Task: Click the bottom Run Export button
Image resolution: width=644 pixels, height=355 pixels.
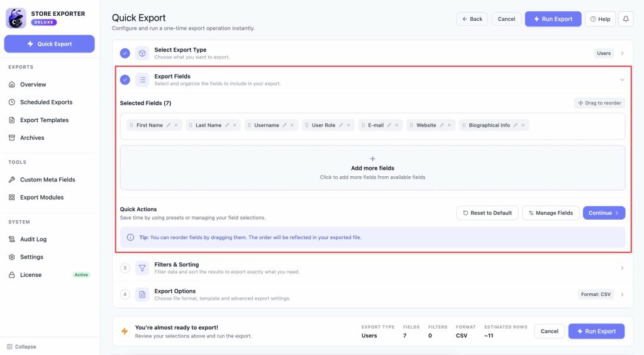Action: (x=596, y=331)
